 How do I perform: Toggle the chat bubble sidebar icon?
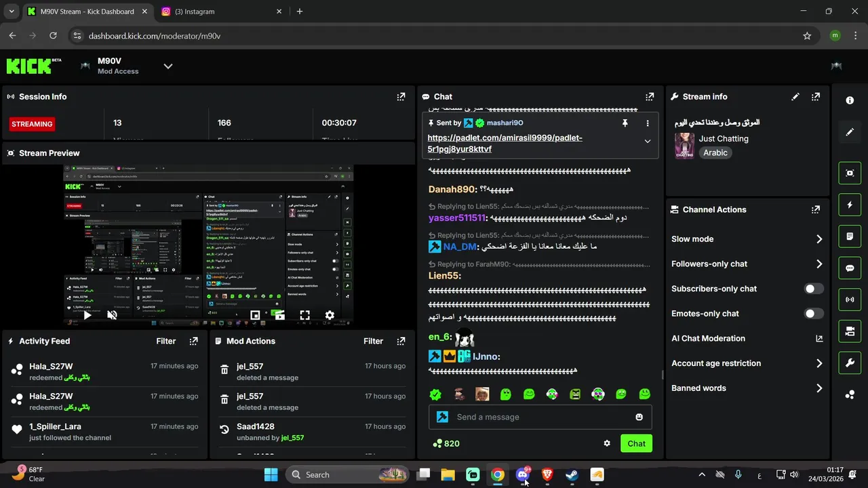850,268
